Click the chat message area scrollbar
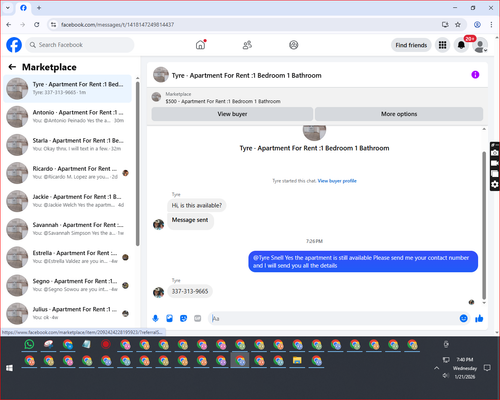The image size is (500, 400). coord(484,225)
